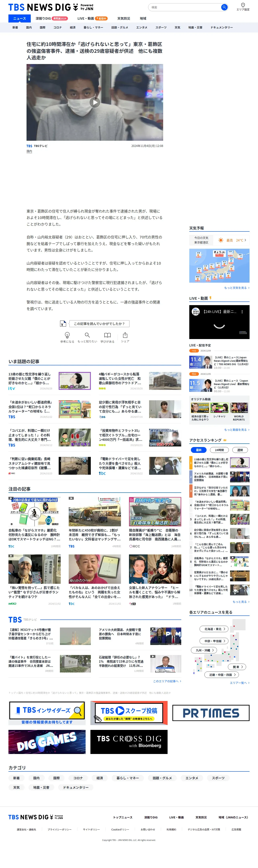The height and width of the screenshot is (868, 258).
Task: Open ドキュメンタリー in the top category bar
Action: pos(222,27)
